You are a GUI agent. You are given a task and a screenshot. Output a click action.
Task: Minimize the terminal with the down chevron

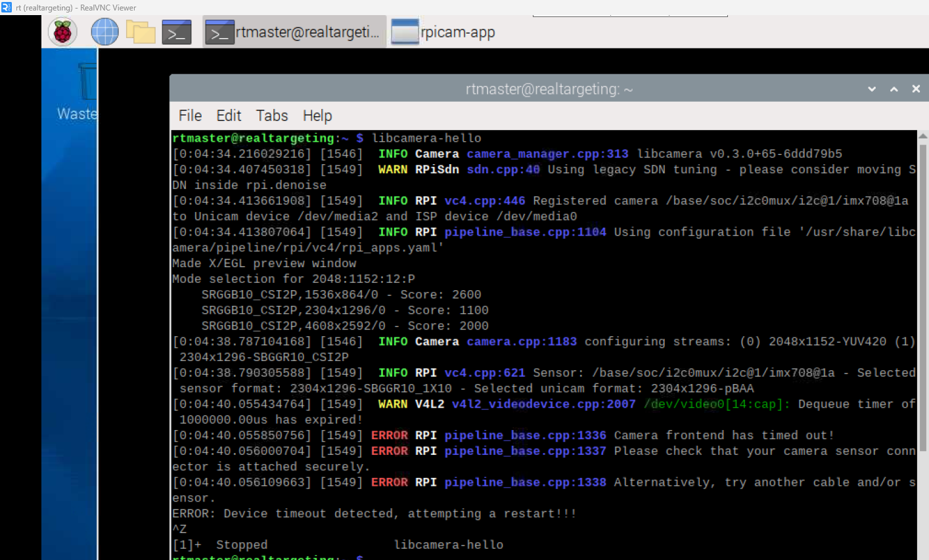872,89
